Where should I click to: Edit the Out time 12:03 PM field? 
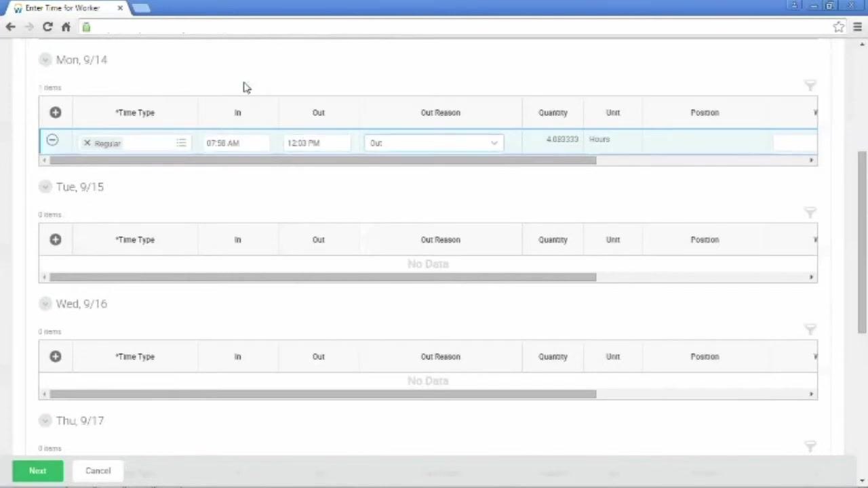tap(317, 143)
